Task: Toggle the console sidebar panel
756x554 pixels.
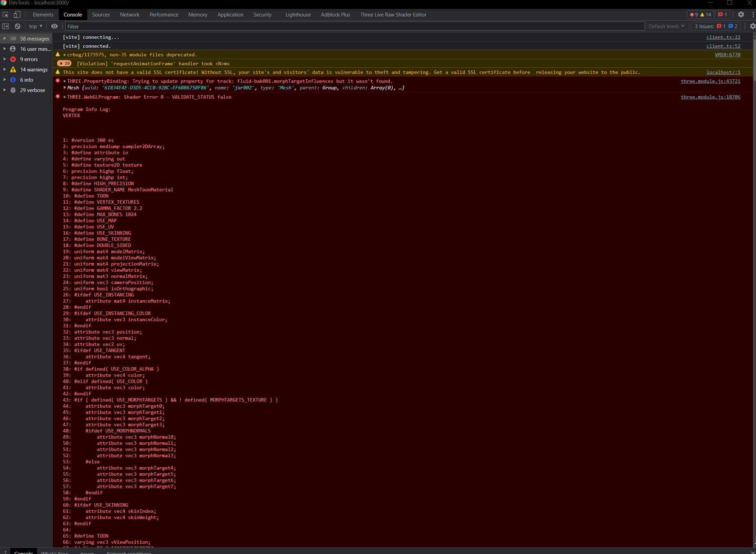Action: [6, 26]
